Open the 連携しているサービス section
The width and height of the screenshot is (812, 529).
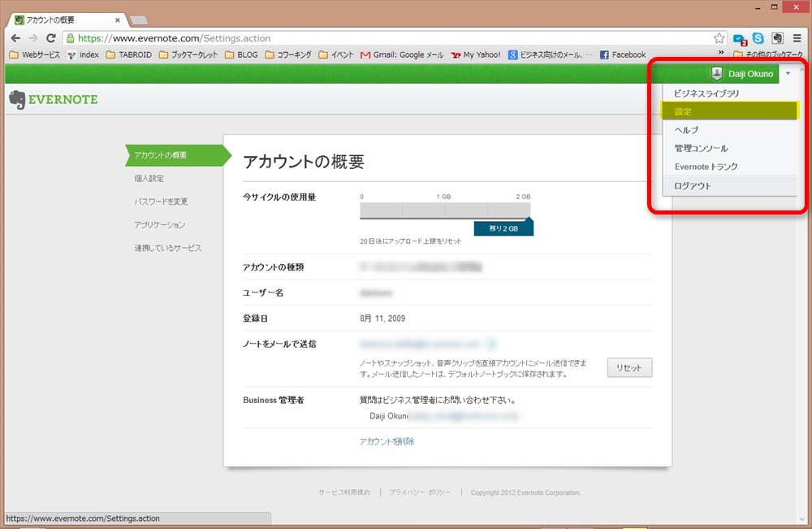click(x=168, y=248)
